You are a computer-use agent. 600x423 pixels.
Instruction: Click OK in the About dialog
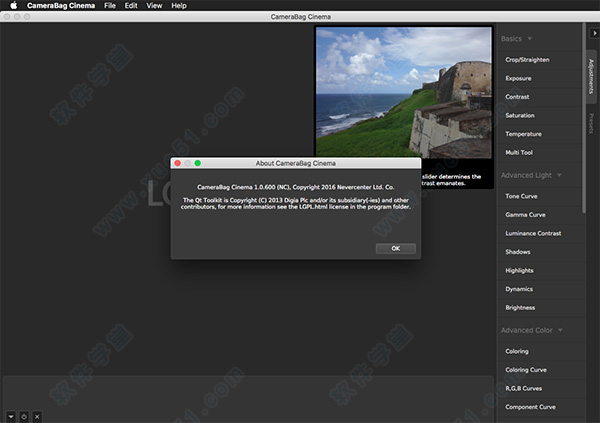[396, 248]
